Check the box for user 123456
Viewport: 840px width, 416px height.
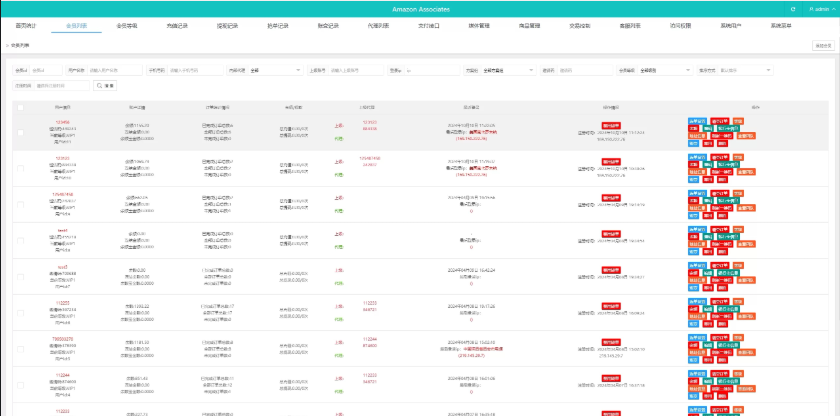(x=20, y=132)
